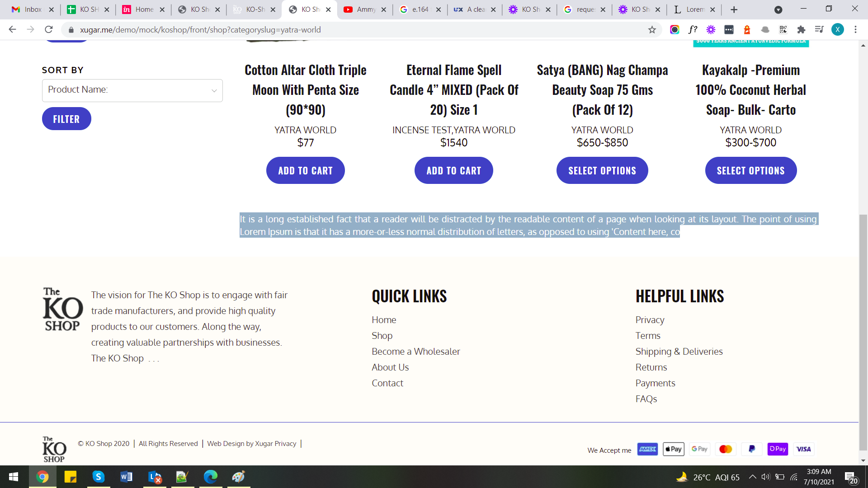868x488 pixels.
Task: Click the page vertical scrollbar thumb
Action: [x=863, y=332]
